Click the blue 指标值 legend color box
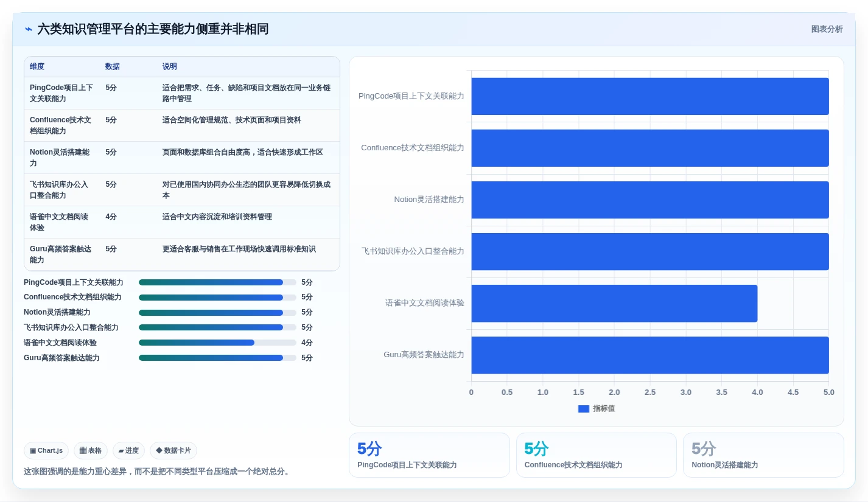Viewport: 868px width, 502px height. [583, 409]
